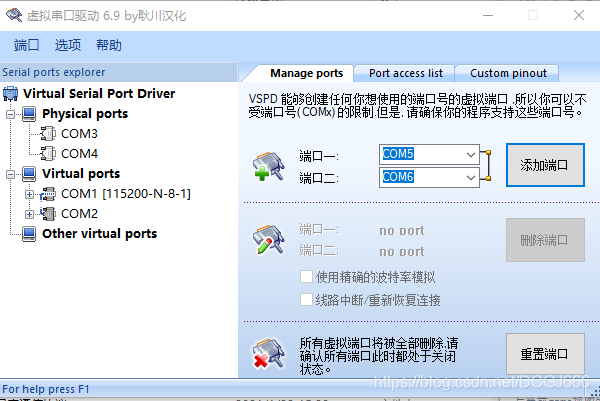Screen dimensions: 600x401
Task: Switch to the Manage ports tab
Action: [307, 73]
